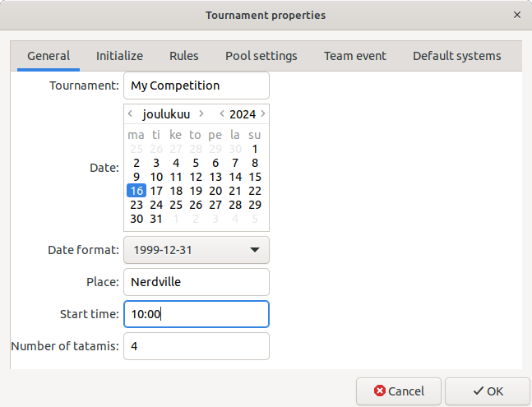Advance calendar to next month
The image size is (532, 407).
pos(201,114)
